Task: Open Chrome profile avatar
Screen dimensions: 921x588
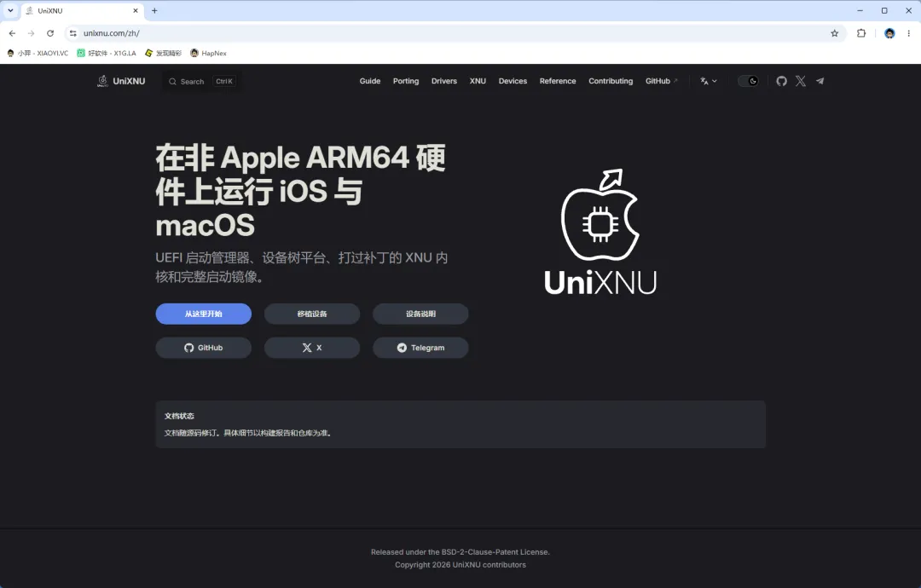Action: [889, 33]
